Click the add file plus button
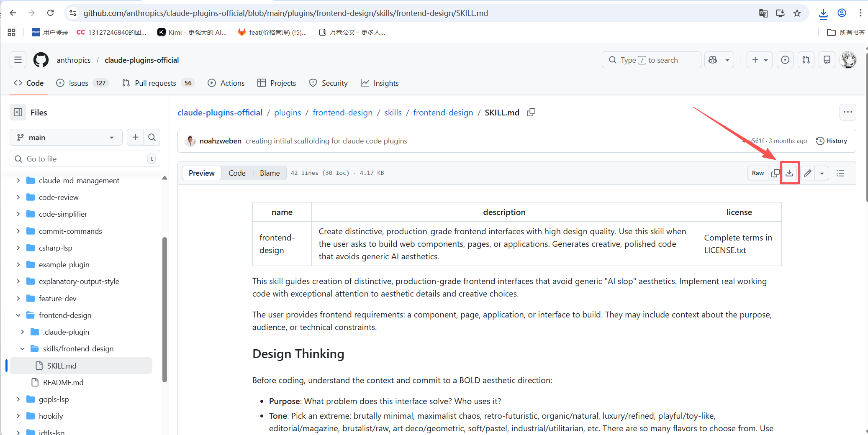Screen dimensions: 868x435 (135, 137)
